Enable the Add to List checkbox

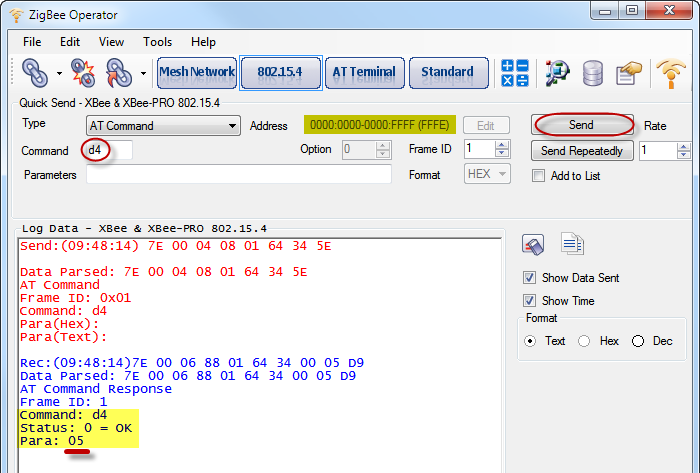click(538, 176)
